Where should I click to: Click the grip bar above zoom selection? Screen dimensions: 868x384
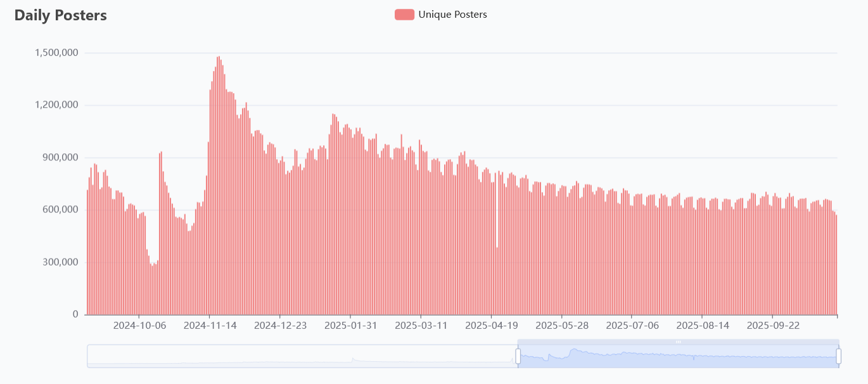(x=678, y=342)
